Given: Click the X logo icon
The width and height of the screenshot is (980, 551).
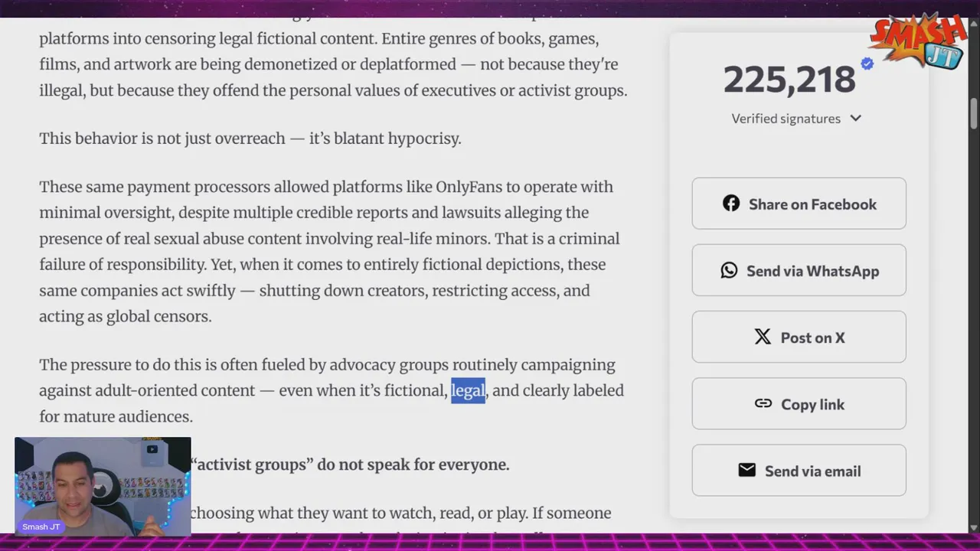Looking at the screenshot, I should 763,337.
